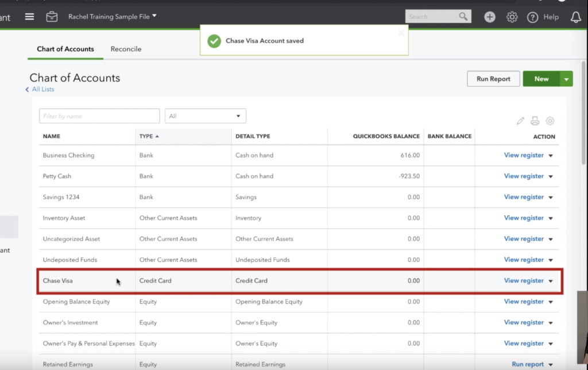View register for Business Checking
This screenshot has height=370, width=588.
[524, 155]
